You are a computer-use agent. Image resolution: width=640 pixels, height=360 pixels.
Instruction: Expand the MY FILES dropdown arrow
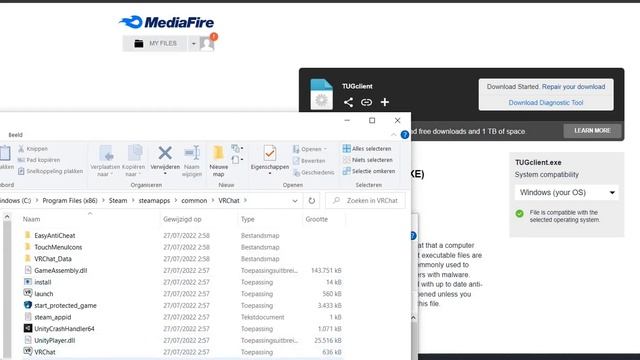(193, 44)
